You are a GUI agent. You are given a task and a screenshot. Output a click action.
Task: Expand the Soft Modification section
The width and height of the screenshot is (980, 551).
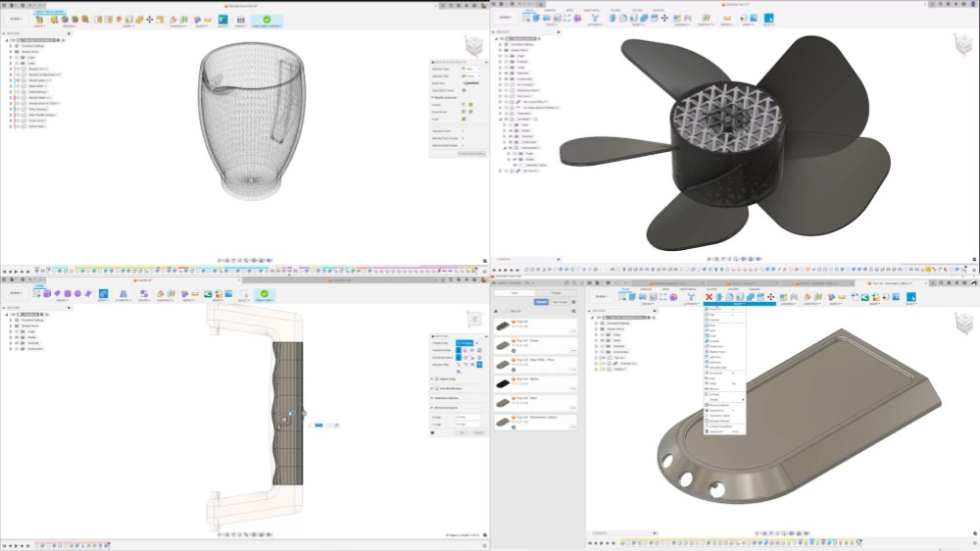[432, 388]
